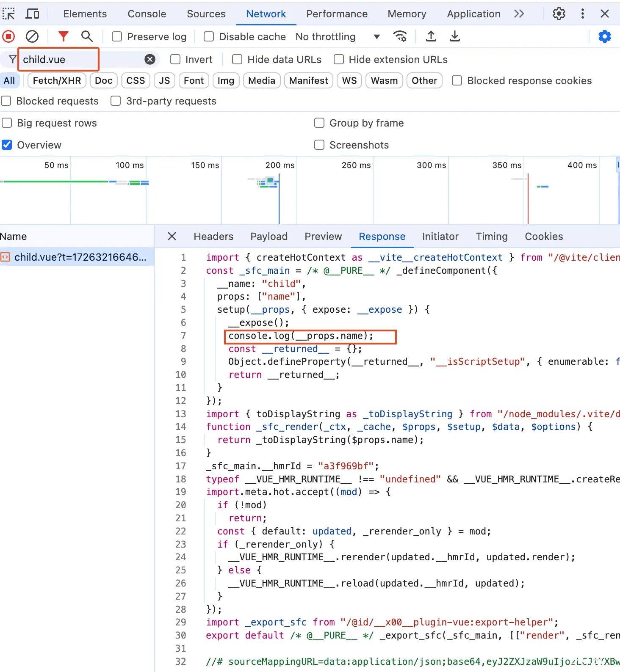This screenshot has height=672, width=620.
Task: Open the Preview detail tab
Action: click(323, 237)
